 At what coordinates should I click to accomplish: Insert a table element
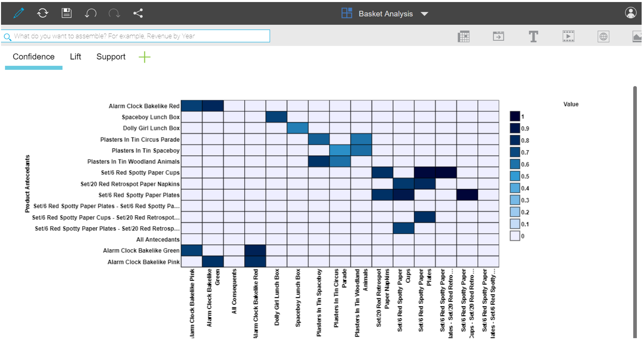point(464,36)
